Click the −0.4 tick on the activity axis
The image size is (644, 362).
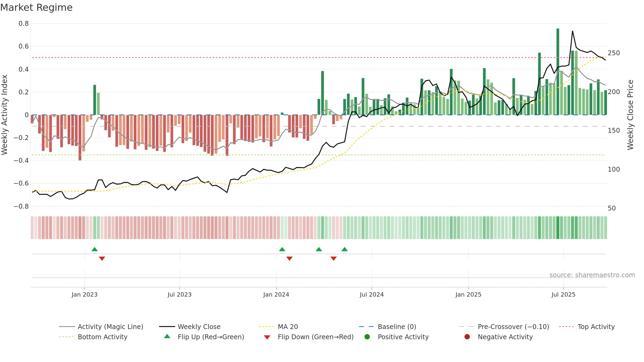21,161
